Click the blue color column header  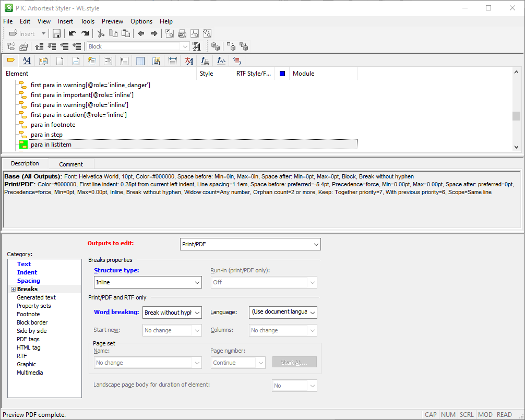(x=282, y=74)
